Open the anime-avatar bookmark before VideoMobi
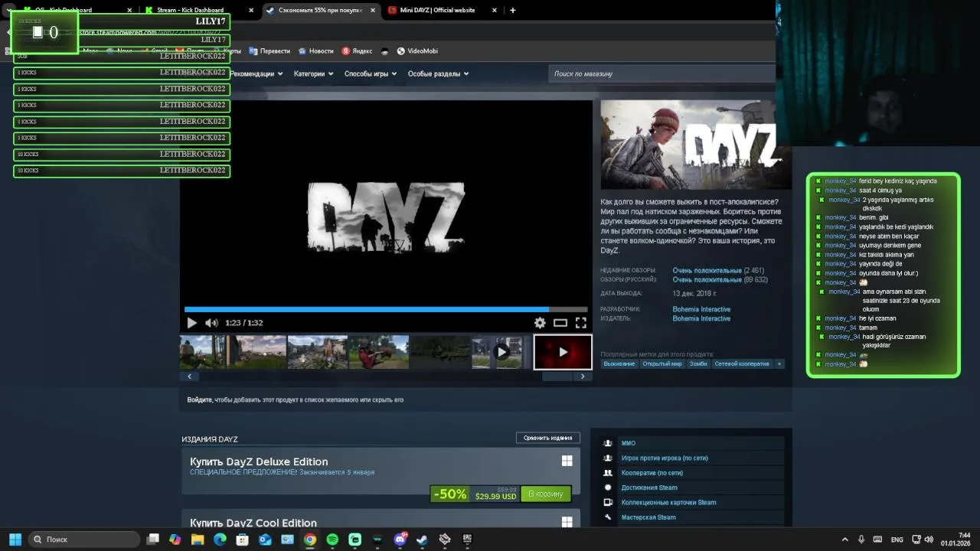This screenshot has width=980, height=551. point(384,51)
